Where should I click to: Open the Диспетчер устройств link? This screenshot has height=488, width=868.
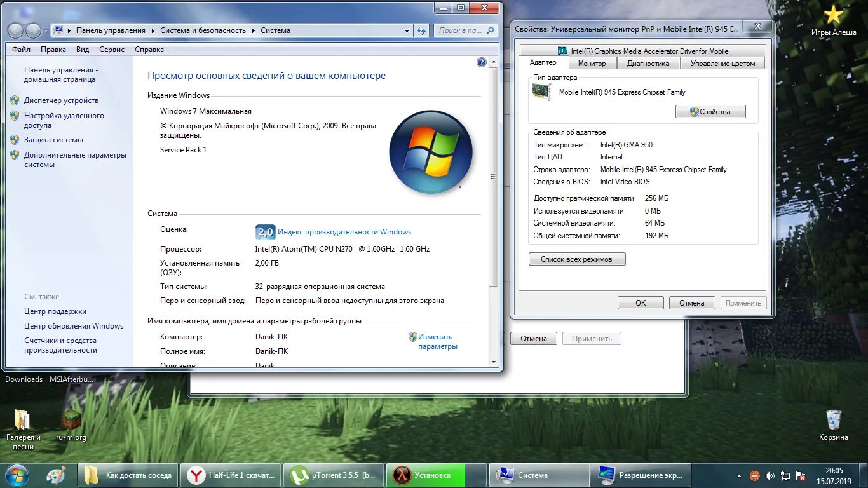(x=61, y=100)
